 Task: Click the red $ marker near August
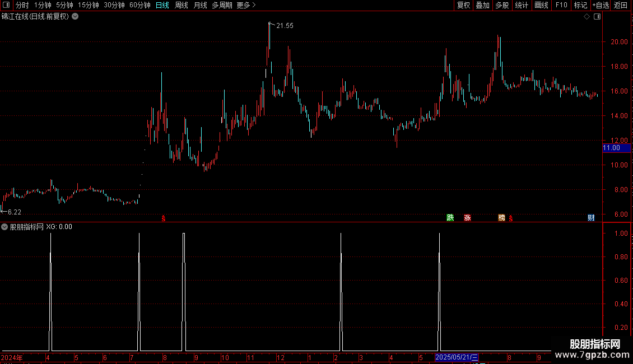pos(164,218)
